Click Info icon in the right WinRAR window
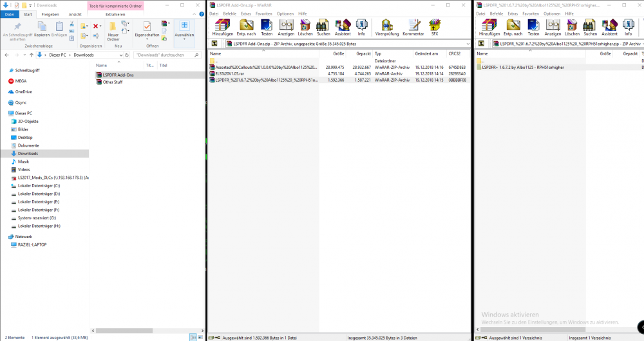644x341 pixels. tap(629, 27)
